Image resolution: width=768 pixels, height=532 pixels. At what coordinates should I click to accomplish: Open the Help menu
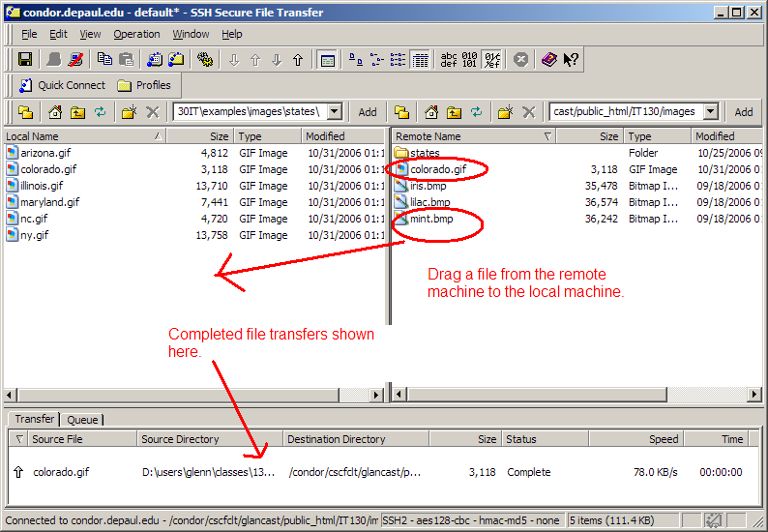(x=232, y=34)
